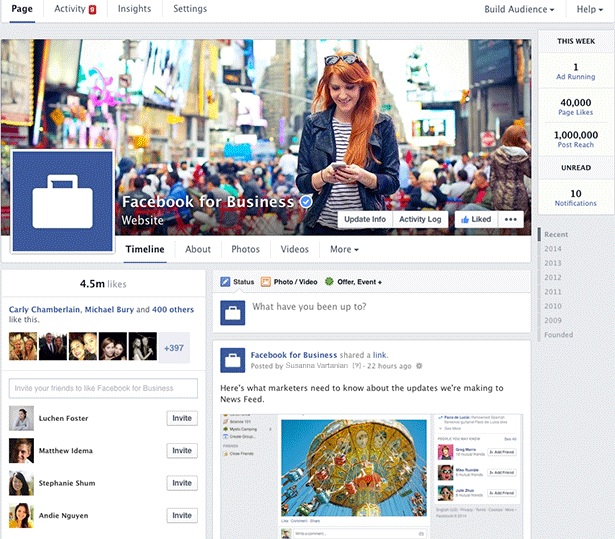Open the three-dots more actions menu
Image resolution: width=615 pixels, height=539 pixels.
pos(510,219)
